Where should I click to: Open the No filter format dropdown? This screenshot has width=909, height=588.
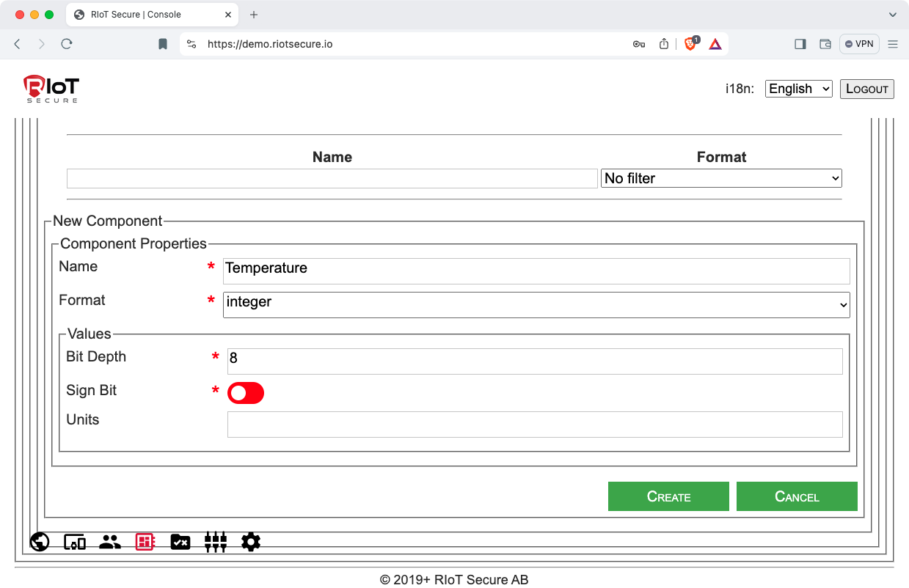(721, 178)
